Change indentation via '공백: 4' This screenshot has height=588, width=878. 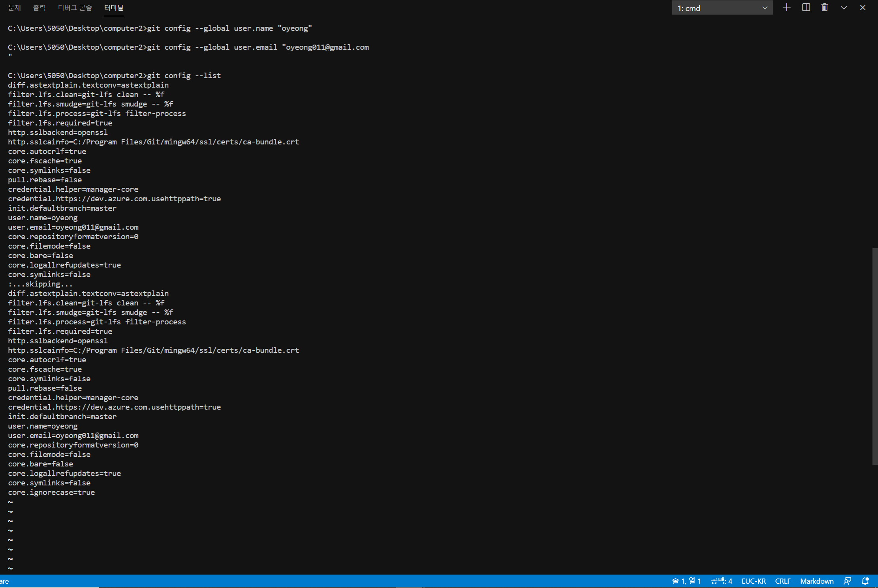coord(721,581)
